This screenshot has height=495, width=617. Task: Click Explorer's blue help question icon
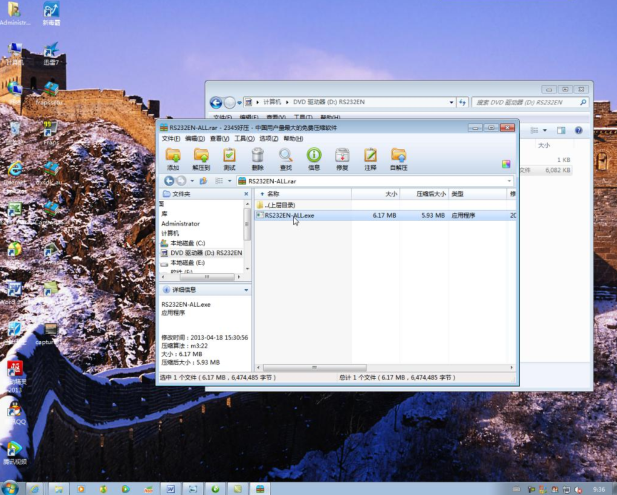click(578, 130)
